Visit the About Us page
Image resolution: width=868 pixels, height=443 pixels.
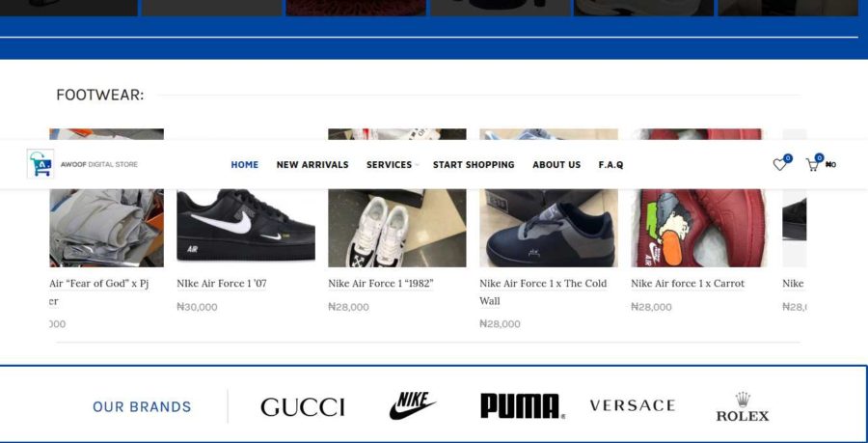coord(556,164)
